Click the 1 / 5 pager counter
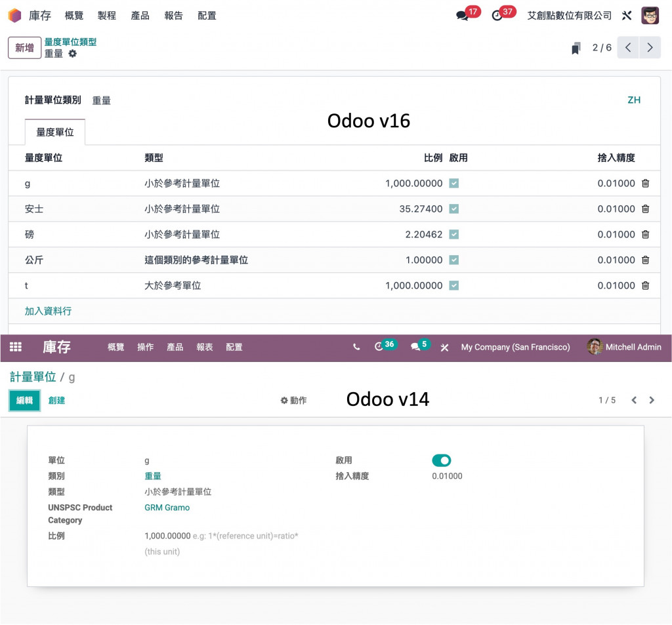672x625 pixels. point(607,400)
